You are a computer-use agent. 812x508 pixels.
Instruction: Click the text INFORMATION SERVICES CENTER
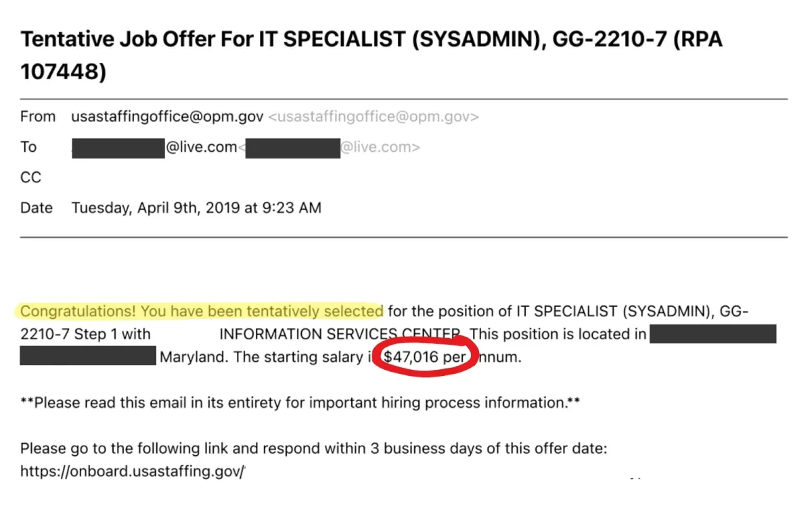point(341,335)
